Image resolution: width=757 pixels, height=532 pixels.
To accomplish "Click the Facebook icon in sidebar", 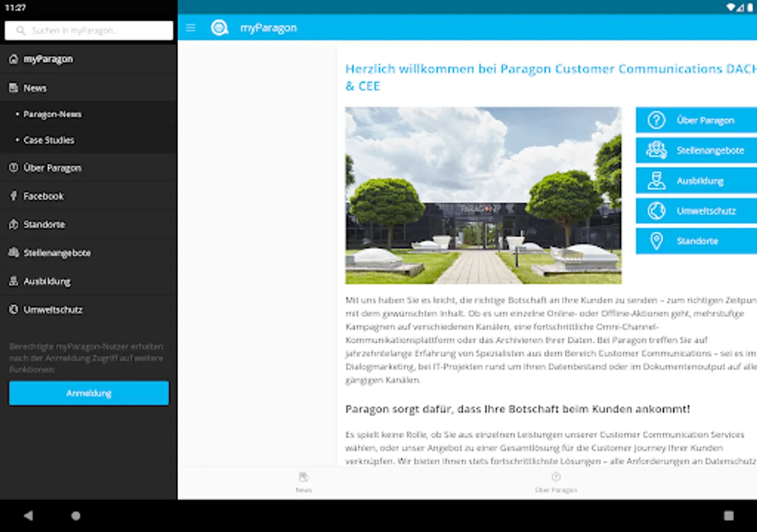I will coord(14,196).
